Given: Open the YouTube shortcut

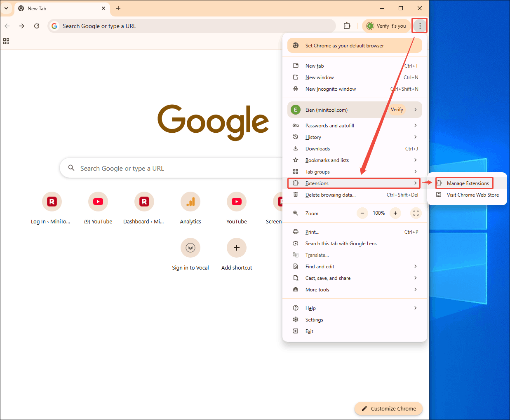Looking at the screenshot, I should pos(237,202).
